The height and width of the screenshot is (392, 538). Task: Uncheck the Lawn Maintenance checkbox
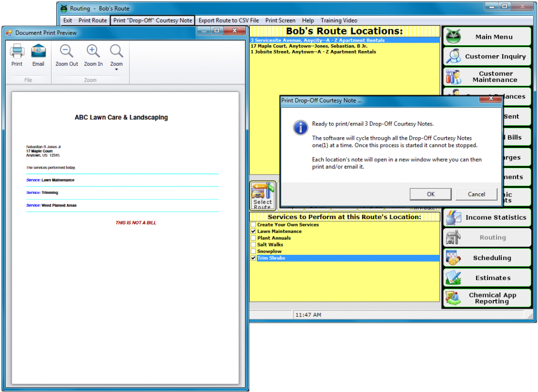[x=253, y=231]
